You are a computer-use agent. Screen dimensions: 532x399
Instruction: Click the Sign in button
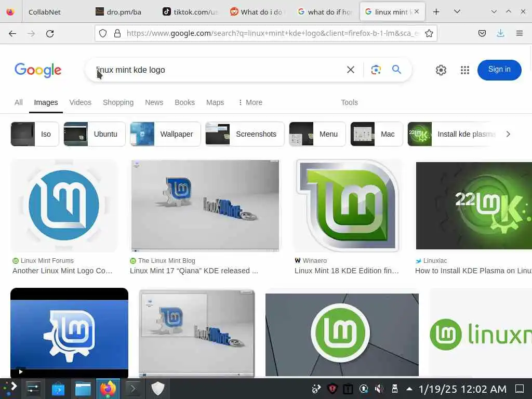(x=499, y=70)
